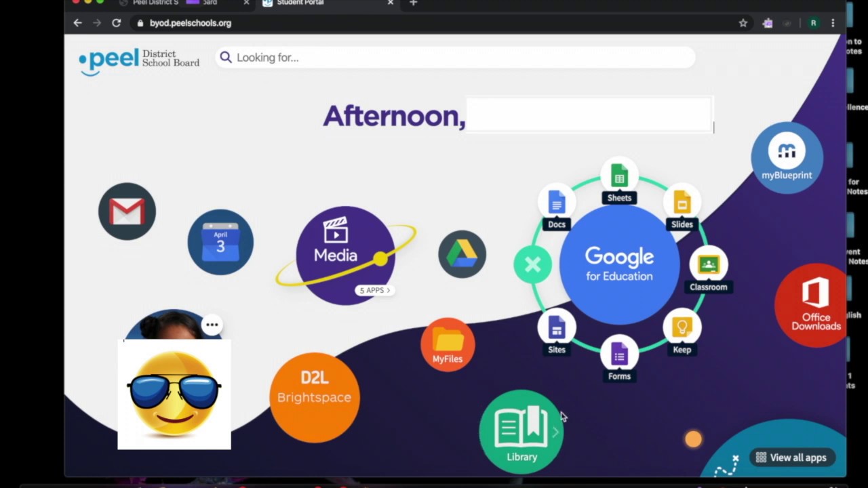Open the Calendar app showing April 3
The width and height of the screenshot is (868, 488).
pyautogui.click(x=220, y=242)
